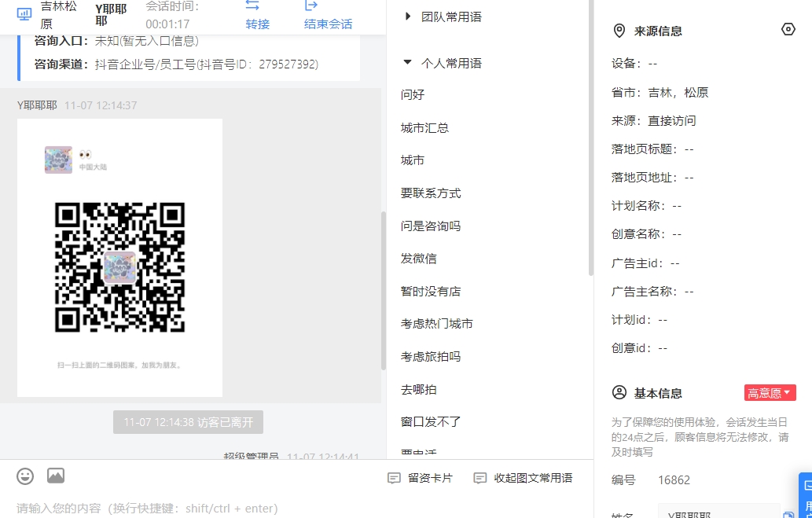Viewport: 812px width, 518px height.
Task: Click the 会话时间 00:01:17 timer
Action: coord(172,15)
